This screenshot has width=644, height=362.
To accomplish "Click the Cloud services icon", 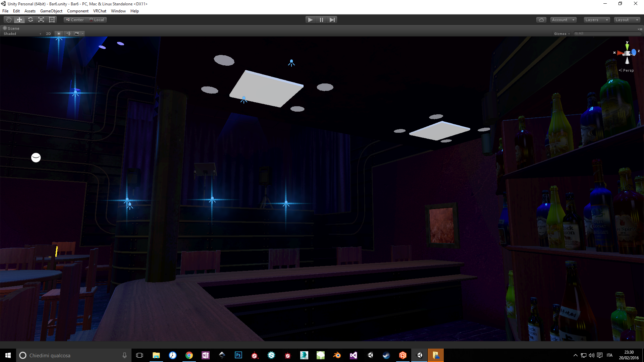I will pyautogui.click(x=541, y=20).
